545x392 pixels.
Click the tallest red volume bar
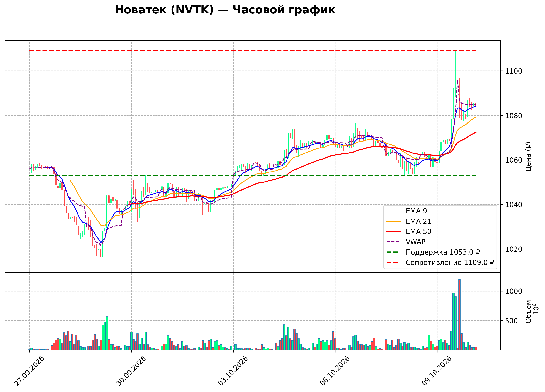(459, 315)
